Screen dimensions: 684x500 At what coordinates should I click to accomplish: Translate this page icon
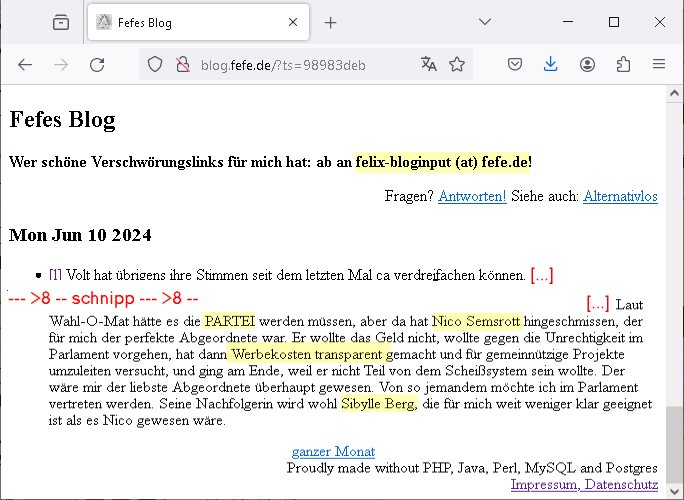coord(429,65)
